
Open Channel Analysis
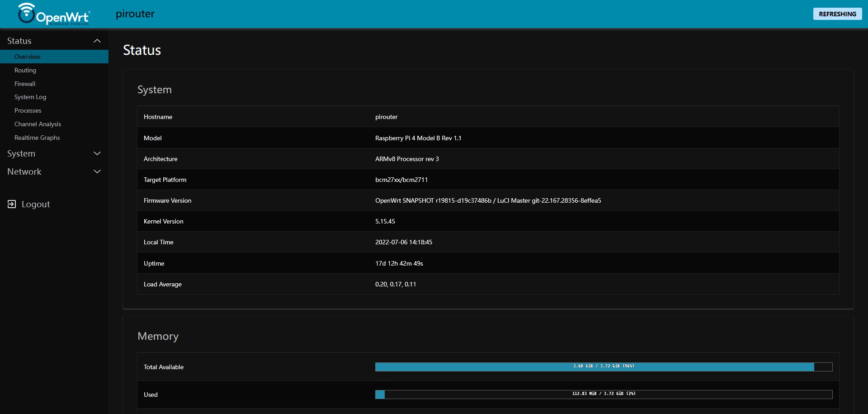(38, 124)
